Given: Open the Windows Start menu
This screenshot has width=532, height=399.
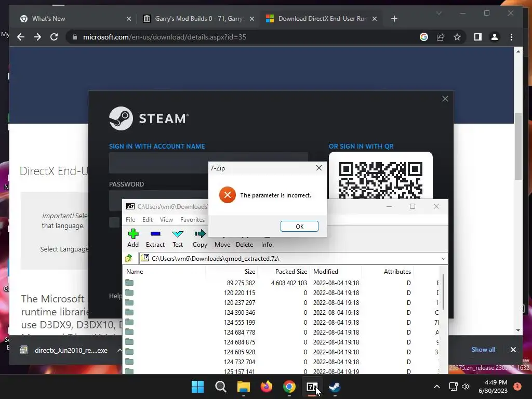Looking at the screenshot, I should click(197, 387).
